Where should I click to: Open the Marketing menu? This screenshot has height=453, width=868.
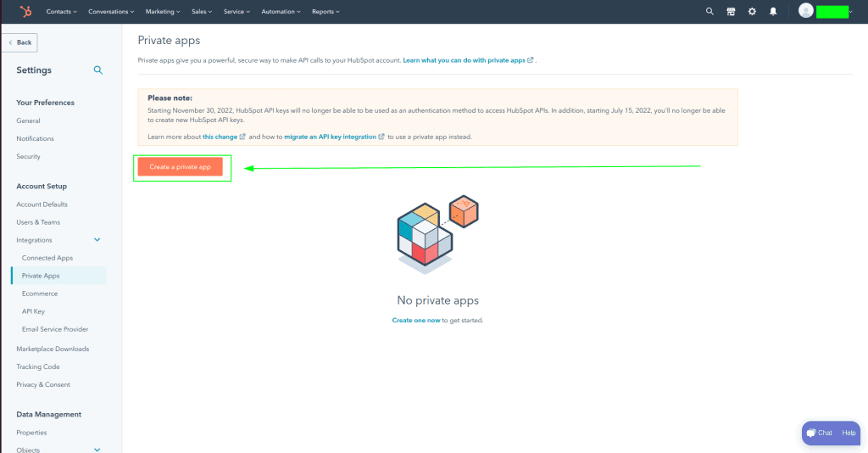pos(163,12)
